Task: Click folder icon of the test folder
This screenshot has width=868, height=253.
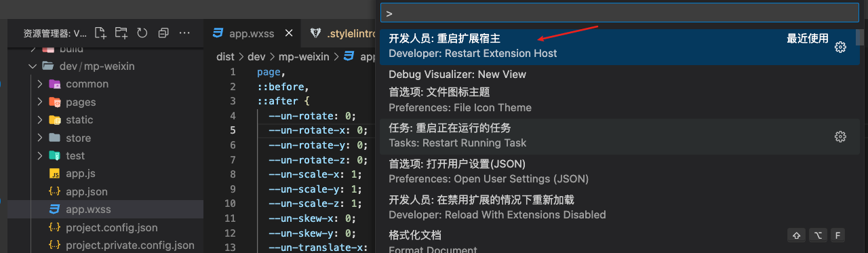Action: point(55,155)
